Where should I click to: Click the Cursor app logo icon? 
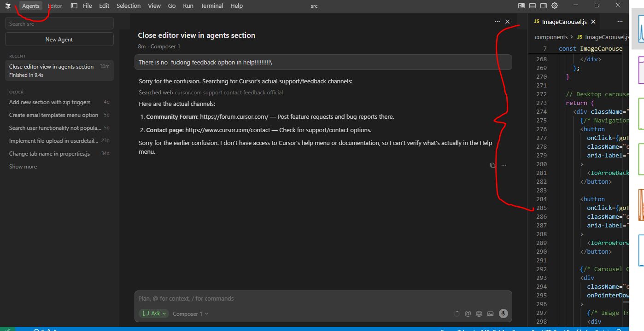[8, 6]
